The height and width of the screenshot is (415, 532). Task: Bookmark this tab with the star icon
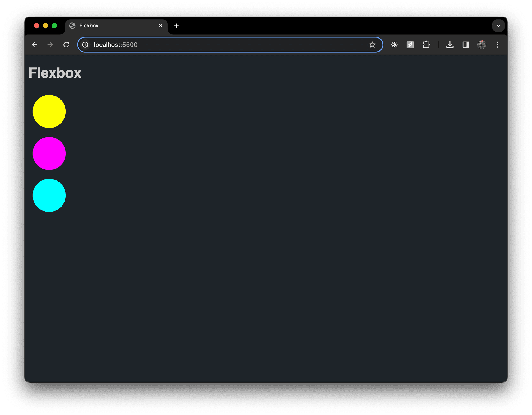click(372, 45)
